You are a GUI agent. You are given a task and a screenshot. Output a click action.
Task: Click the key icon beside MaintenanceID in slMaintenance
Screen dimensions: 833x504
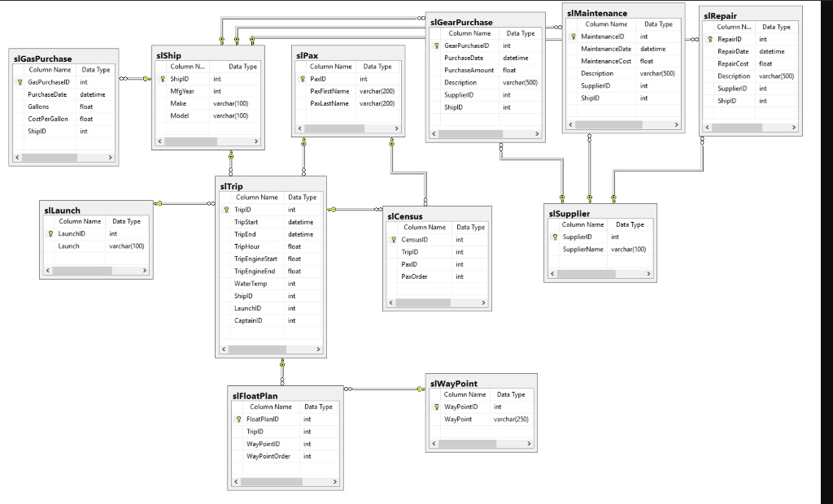[572, 36]
